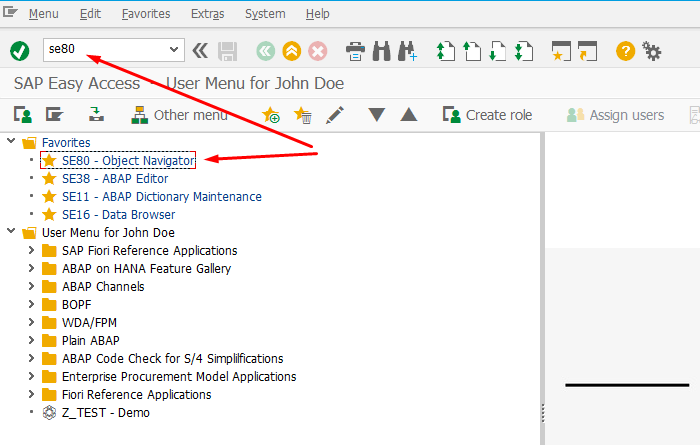Click the Find Next binoculars icon

408,51
